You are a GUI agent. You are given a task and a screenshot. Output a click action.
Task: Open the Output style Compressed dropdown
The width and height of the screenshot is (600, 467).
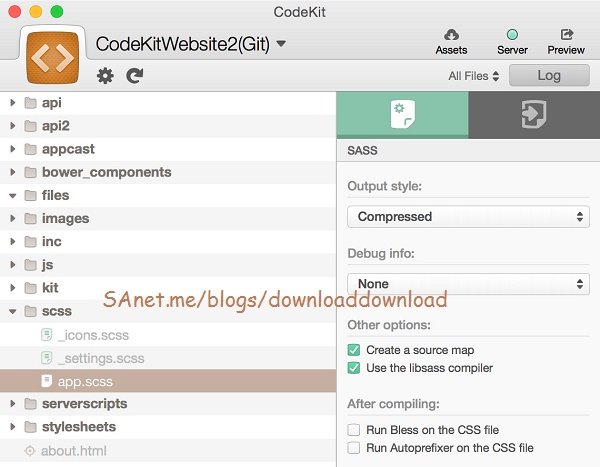coord(468,217)
